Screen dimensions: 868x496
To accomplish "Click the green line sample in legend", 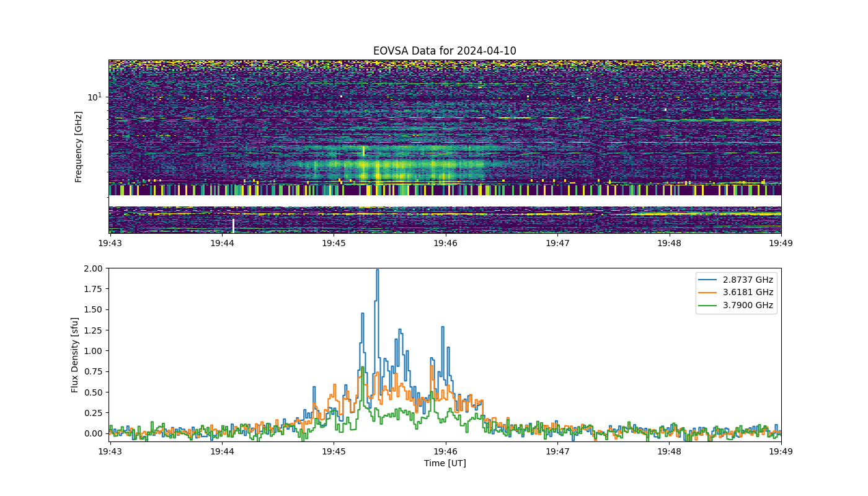I will click(x=711, y=306).
